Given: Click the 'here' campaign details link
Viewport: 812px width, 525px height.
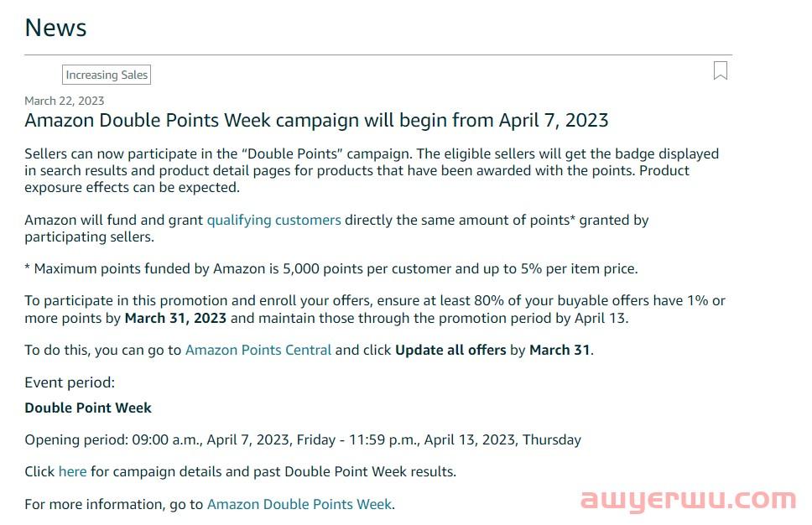Looking at the screenshot, I should (x=72, y=471).
